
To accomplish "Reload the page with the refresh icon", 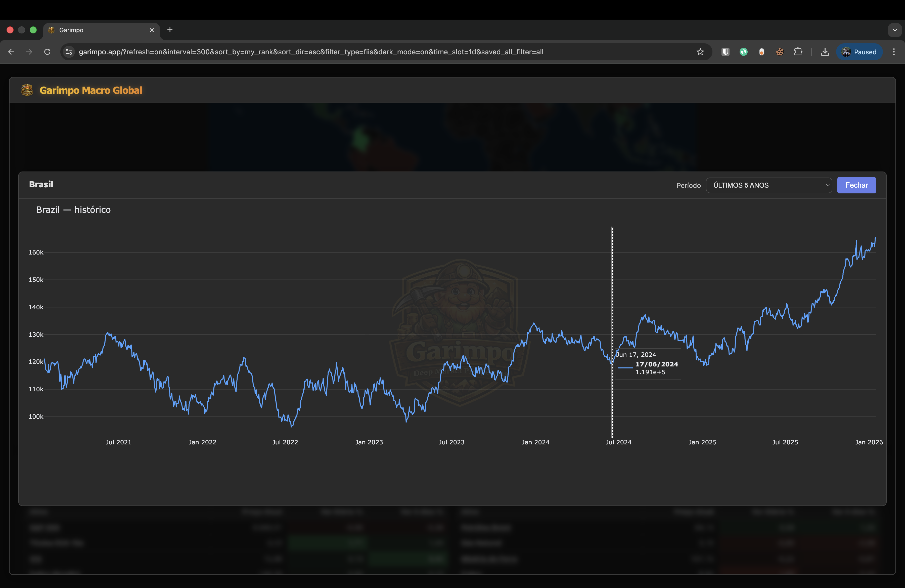I will pos(47,52).
